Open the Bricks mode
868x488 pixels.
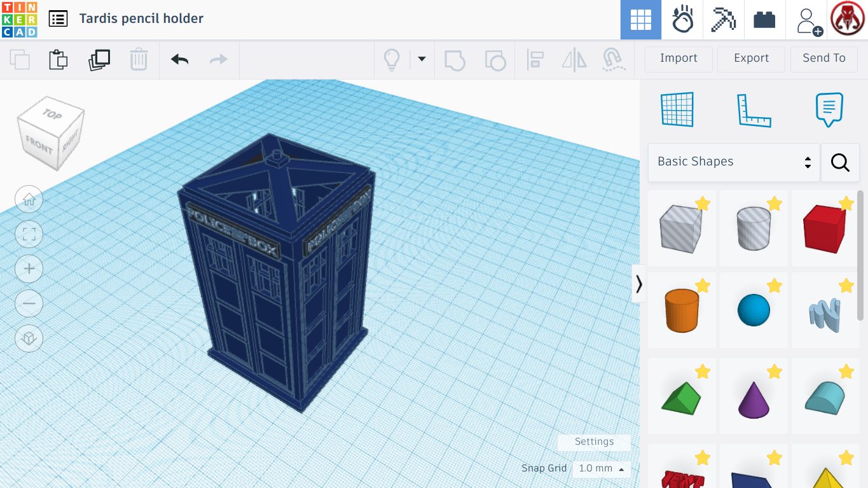pos(764,20)
